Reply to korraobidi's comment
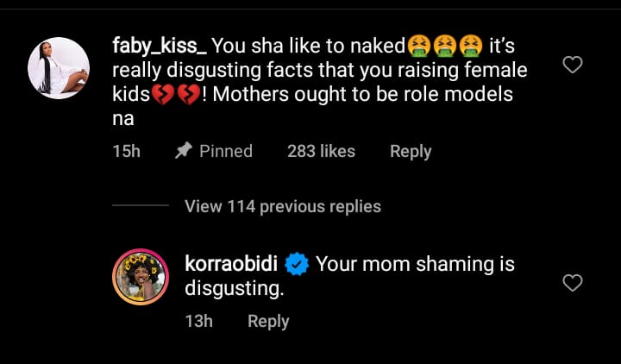Viewport: 621px width, 364px height. tap(267, 321)
